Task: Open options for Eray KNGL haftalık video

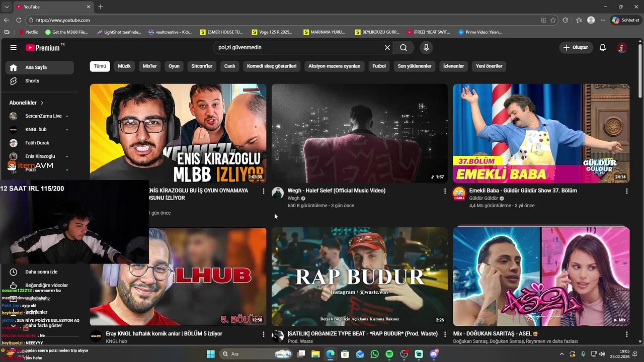Action: click(x=263, y=334)
